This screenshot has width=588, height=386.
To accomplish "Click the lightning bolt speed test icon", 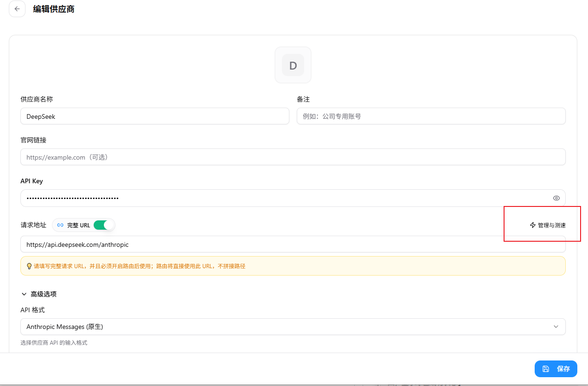I will [x=533, y=225].
